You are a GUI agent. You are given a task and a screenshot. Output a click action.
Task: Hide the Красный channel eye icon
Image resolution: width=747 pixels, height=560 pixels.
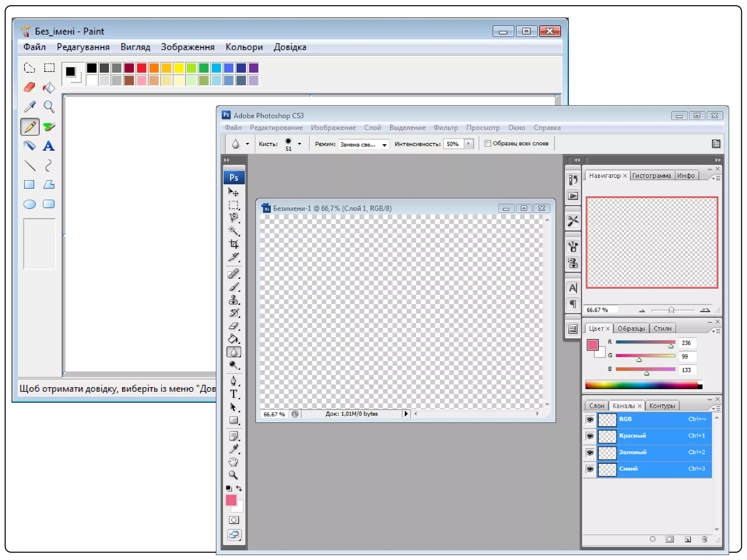pyautogui.click(x=590, y=436)
